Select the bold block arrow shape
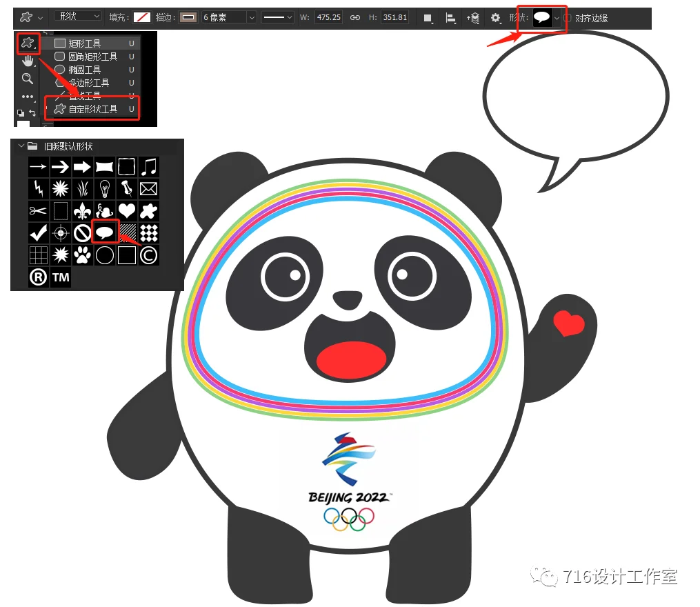700x607 pixels. [82, 167]
